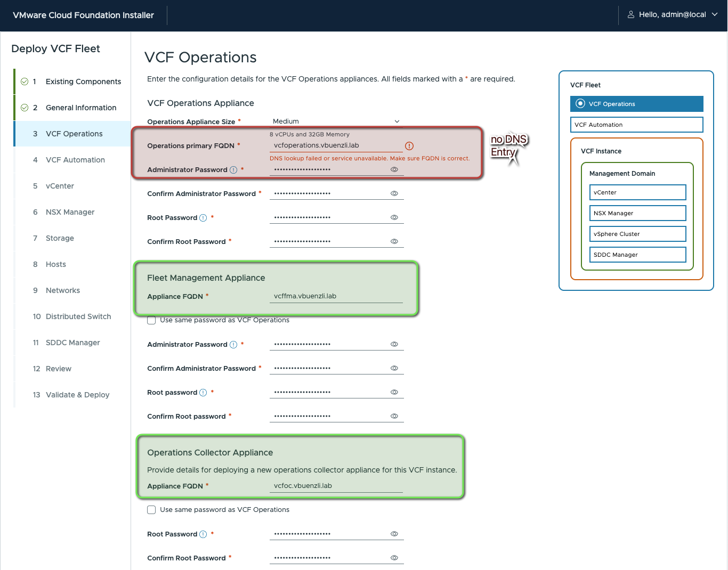Click the Operations Collector Appliance FQDN field
728x570 pixels.
coord(336,486)
